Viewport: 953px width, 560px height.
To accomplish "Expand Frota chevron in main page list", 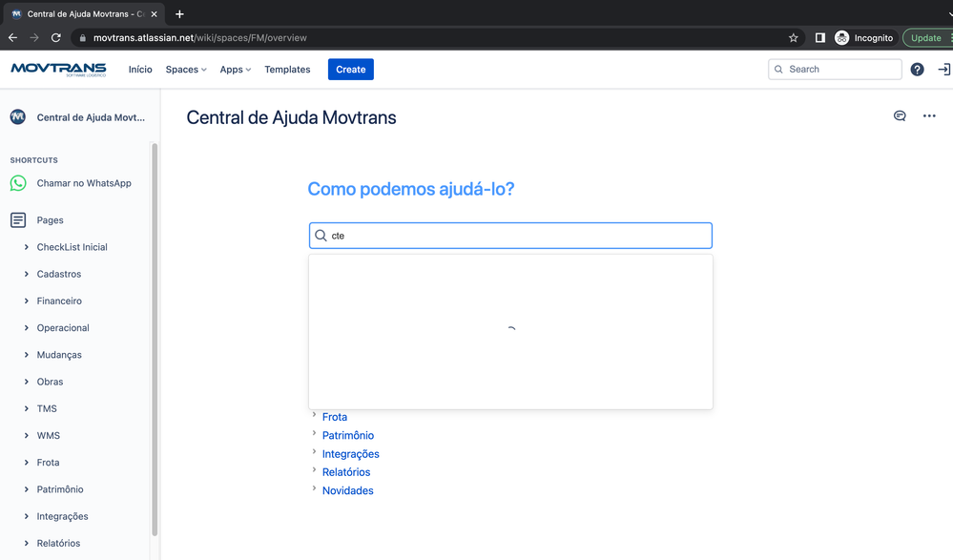I will point(314,415).
